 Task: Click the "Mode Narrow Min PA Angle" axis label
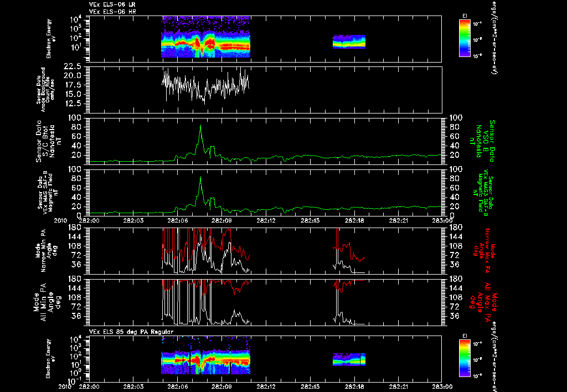point(45,250)
